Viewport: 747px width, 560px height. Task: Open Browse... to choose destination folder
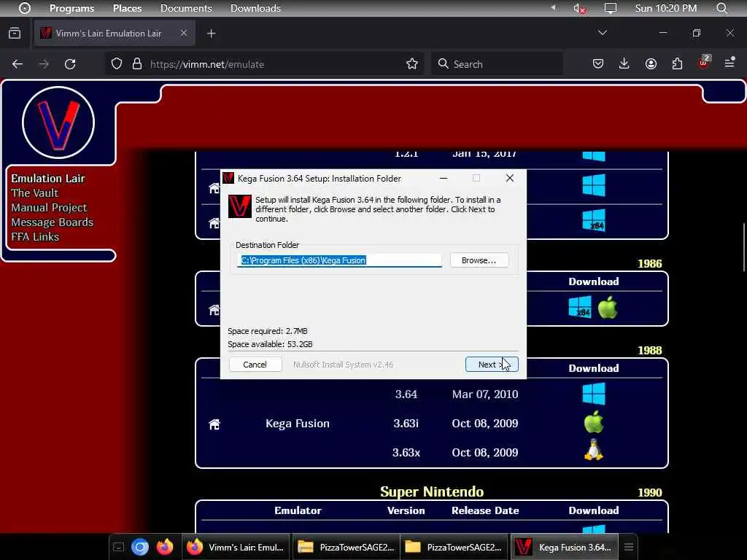tap(479, 260)
